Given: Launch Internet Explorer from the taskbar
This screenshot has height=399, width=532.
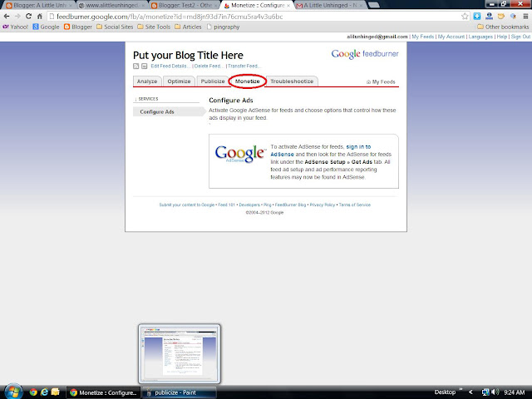Looking at the screenshot, I should [44, 392].
